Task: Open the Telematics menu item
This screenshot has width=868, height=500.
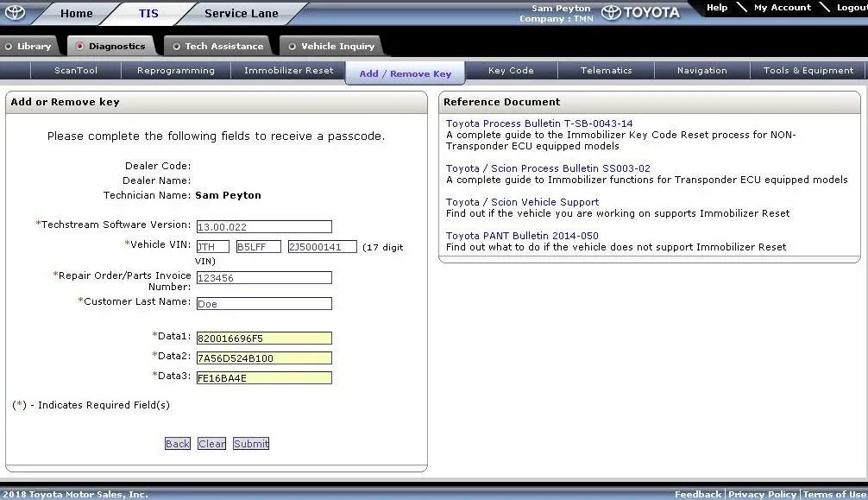Action: (607, 71)
